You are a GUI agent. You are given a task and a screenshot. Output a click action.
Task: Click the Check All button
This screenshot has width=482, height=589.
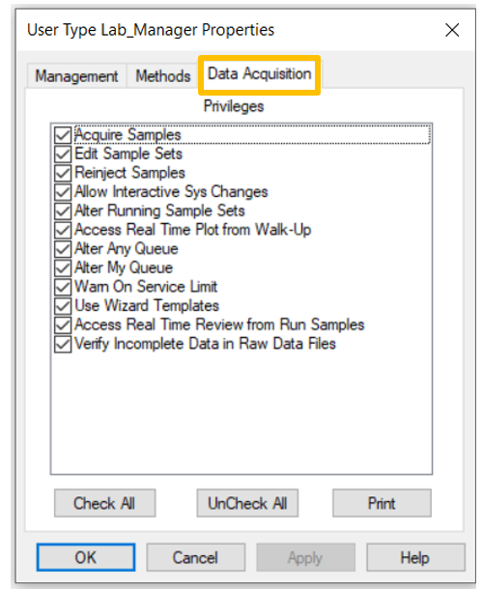104,503
